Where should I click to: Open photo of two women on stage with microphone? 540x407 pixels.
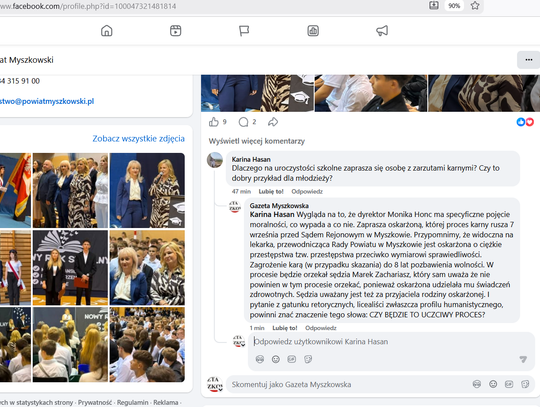pos(147,190)
